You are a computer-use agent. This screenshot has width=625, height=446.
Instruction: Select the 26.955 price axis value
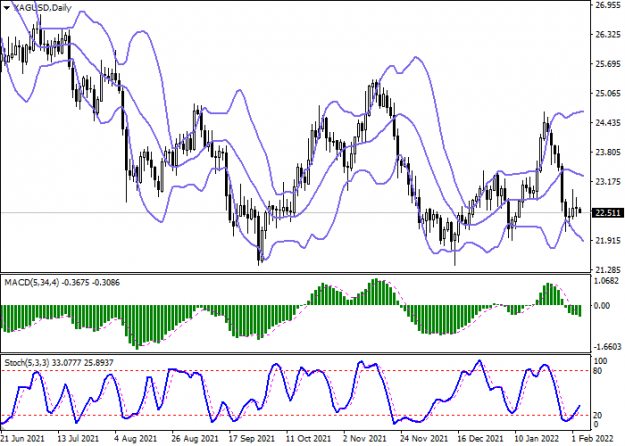[x=607, y=6]
